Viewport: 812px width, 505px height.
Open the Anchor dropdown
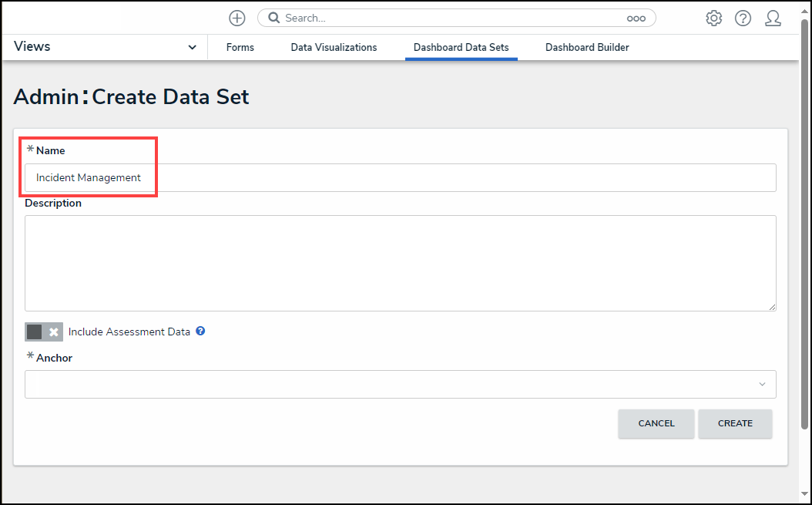(x=400, y=384)
